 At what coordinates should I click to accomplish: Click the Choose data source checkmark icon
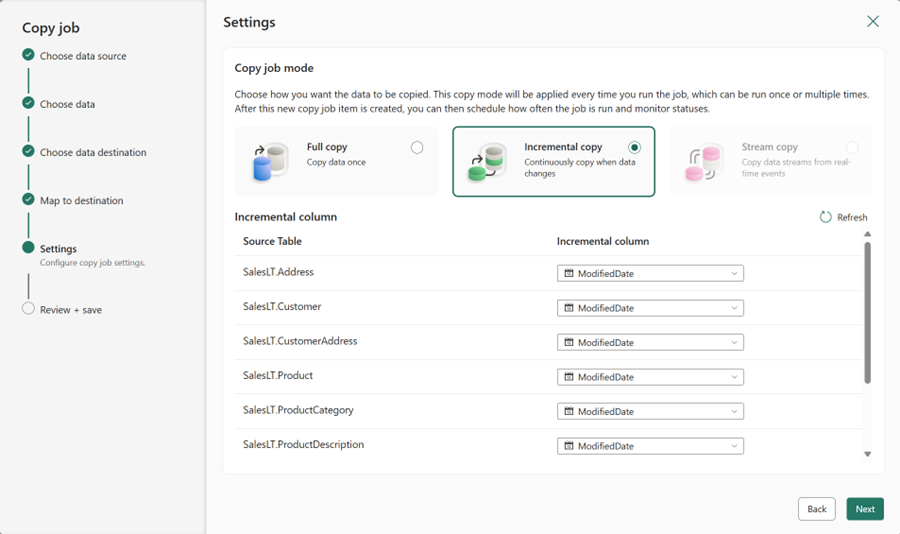point(28,55)
